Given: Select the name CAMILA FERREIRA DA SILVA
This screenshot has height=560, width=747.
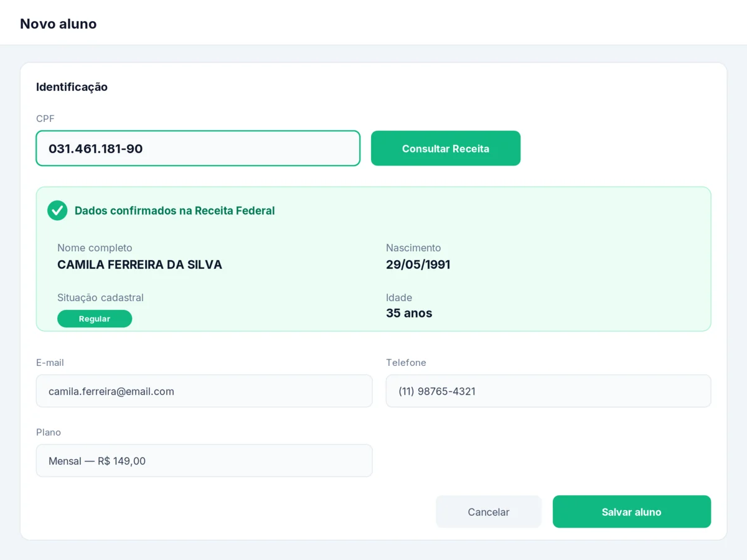Looking at the screenshot, I should pos(139,264).
